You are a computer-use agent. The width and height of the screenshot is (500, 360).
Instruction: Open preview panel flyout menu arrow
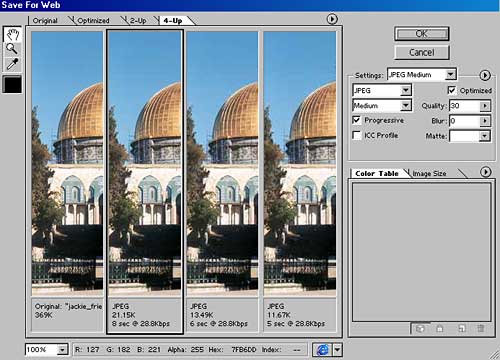tap(332, 19)
